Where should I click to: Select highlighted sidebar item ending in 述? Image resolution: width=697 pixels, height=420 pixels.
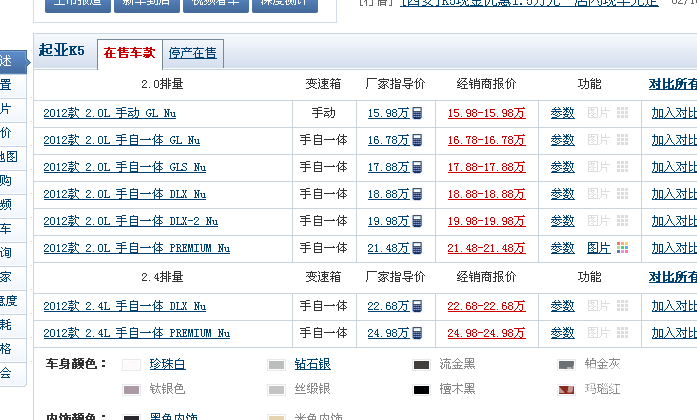[x=13, y=61]
